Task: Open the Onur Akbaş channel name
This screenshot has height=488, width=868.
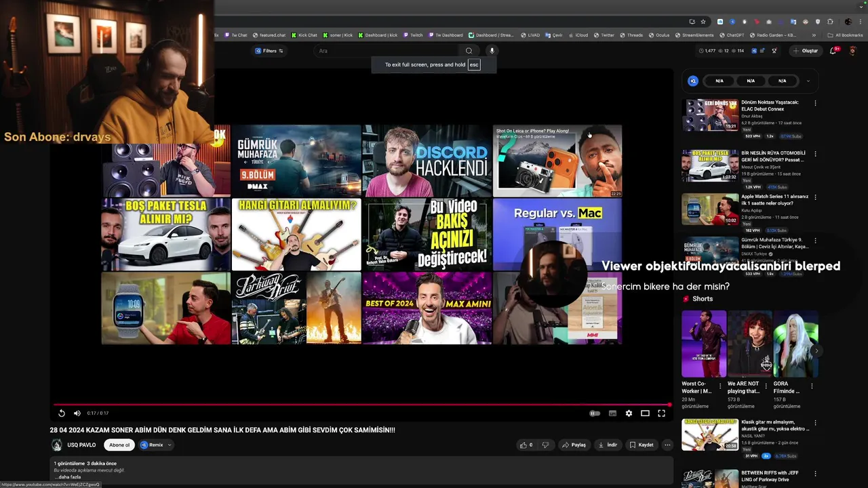Action: tap(752, 116)
